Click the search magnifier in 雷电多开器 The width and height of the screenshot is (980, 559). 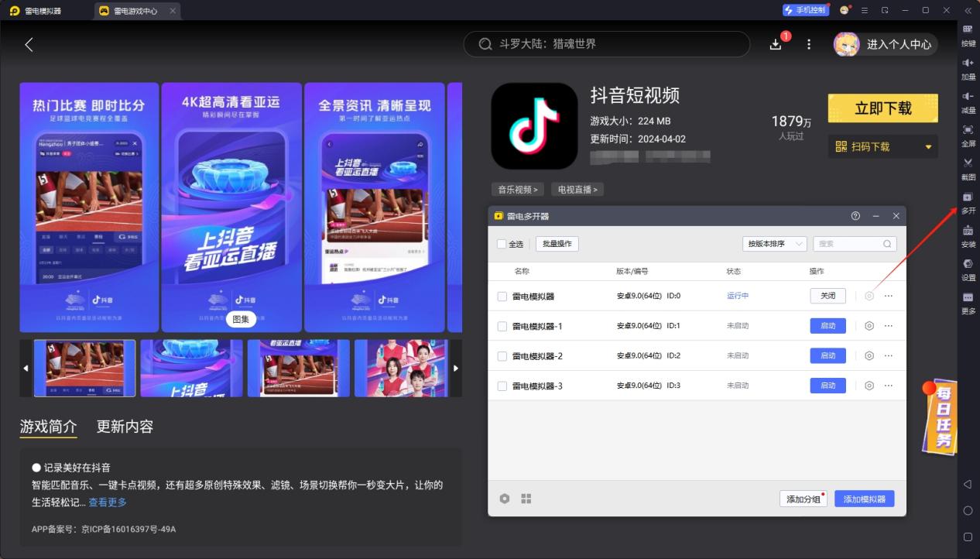[x=887, y=244]
